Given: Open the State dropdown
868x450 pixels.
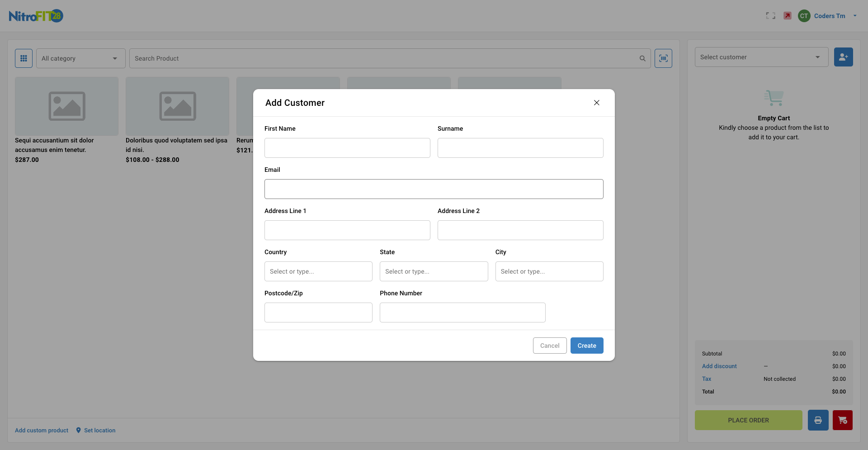Looking at the screenshot, I should (434, 271).
